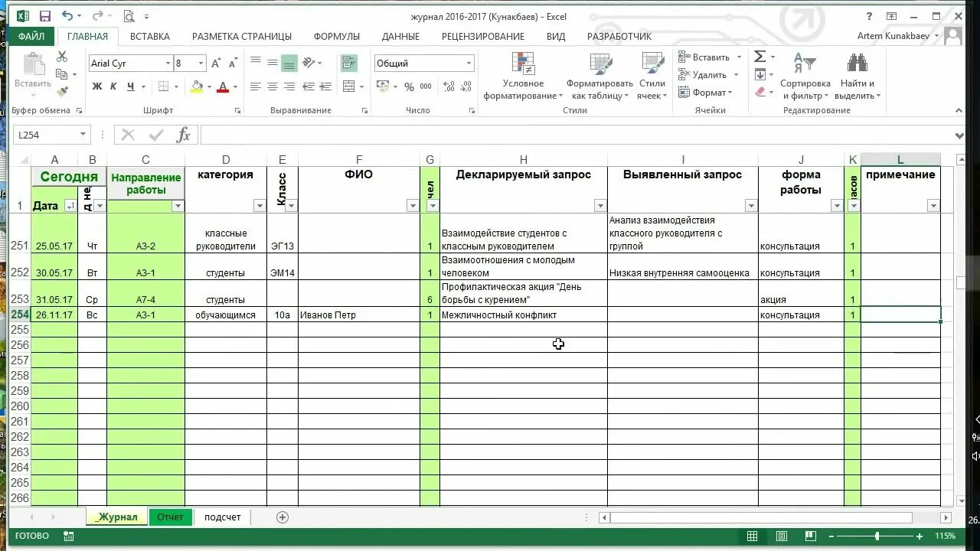Open the ФОРМУЛЫ ribbon tab

point(337,36)
